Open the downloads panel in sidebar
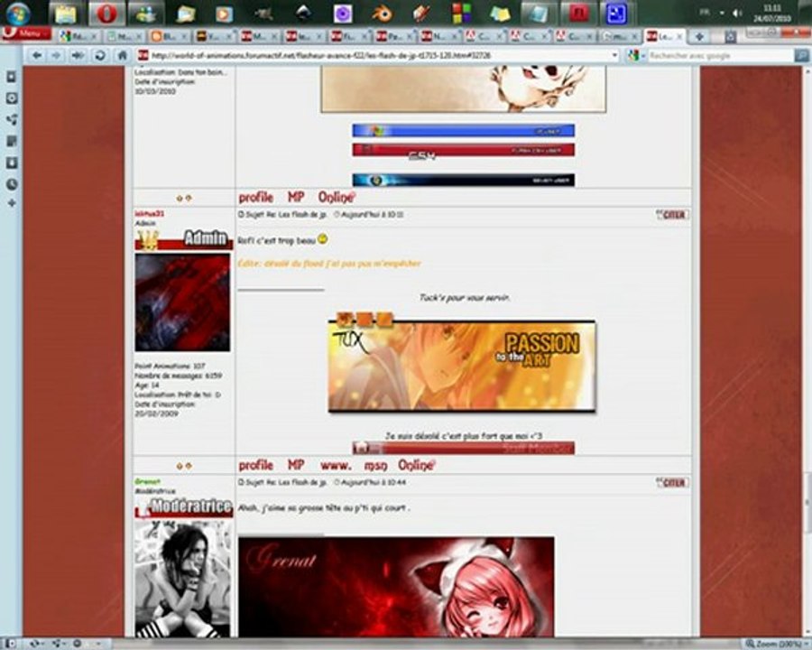 pyautogui.click(x=12, y=162)
